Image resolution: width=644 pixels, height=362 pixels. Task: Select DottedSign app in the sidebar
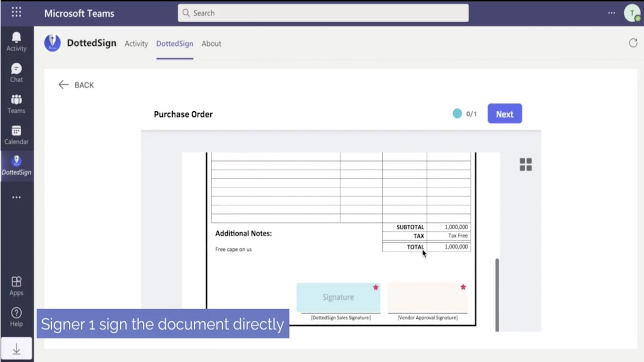[17, 165]
